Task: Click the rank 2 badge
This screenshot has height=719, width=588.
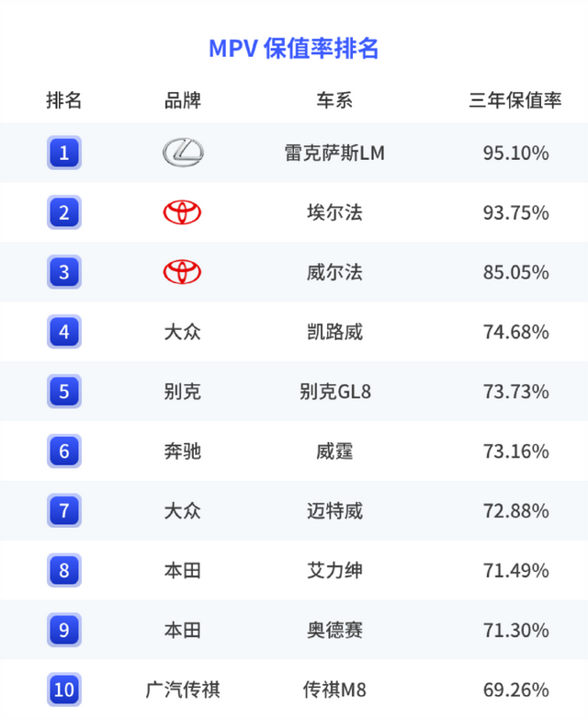Action: point(64,212)
